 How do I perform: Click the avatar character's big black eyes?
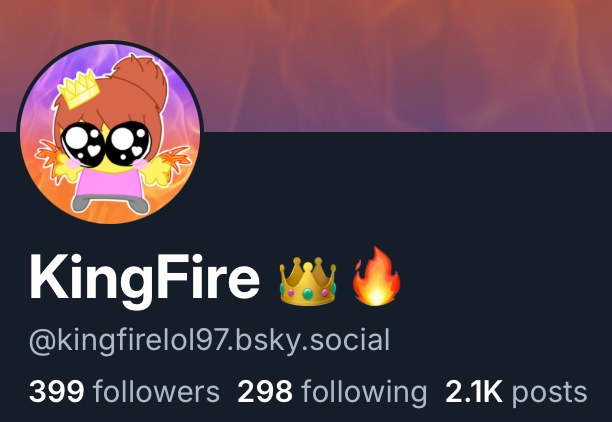click(106, 144)
